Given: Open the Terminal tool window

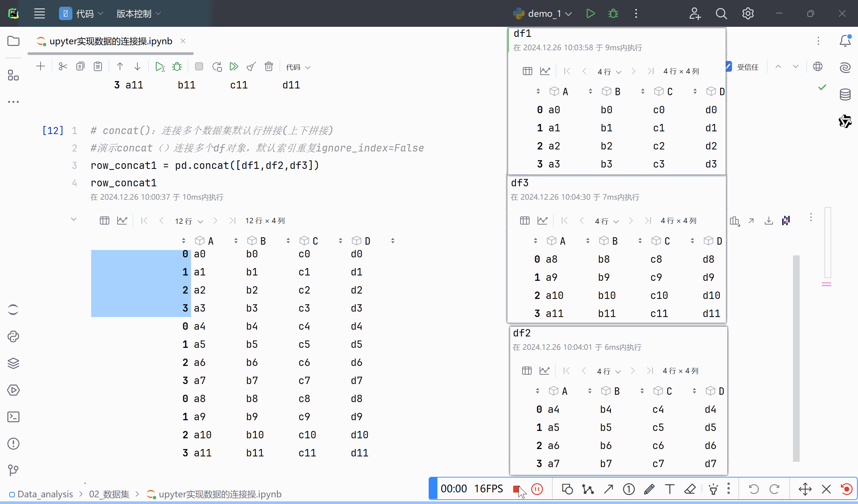Looking at the screenshot, I should pyautogui.click(x=13, y=417).
